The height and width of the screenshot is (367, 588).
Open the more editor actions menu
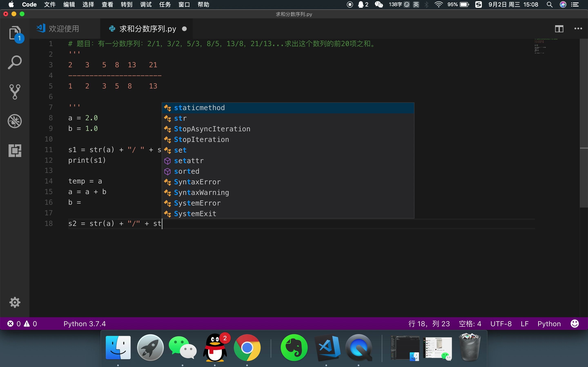(578, 28)
